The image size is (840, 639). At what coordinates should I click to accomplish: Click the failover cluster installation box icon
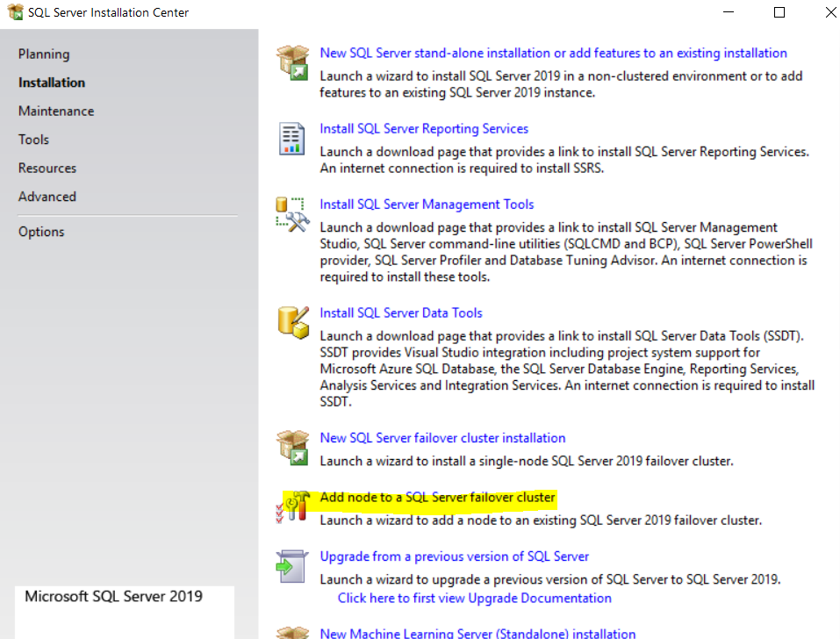pyautogui.click(x=292, y=448)
